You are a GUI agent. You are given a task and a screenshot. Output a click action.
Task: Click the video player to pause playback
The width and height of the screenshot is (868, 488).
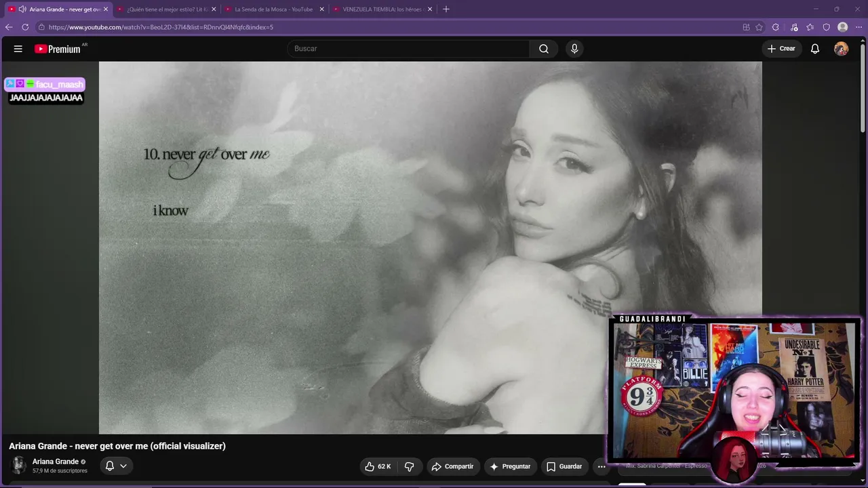430,247
